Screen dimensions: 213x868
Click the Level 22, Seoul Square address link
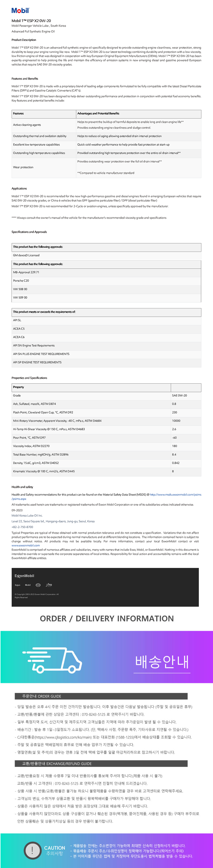[x=53, y=521]
